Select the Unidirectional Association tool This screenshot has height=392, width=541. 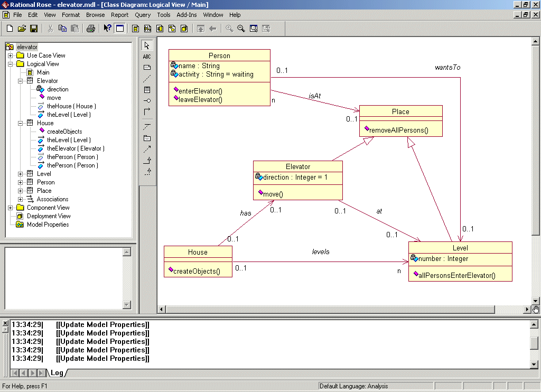147,111
